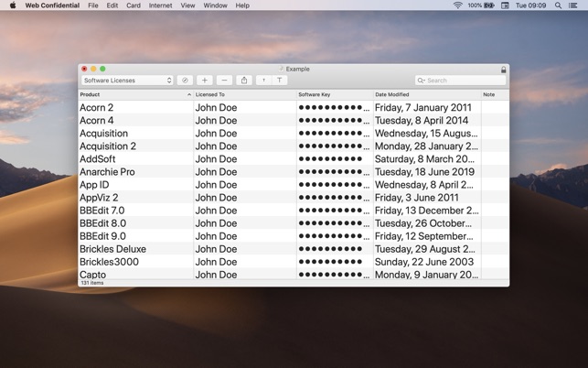Sort by the Software Key column header
Viewport: 588px width, 368px height.
click(335, 94)
